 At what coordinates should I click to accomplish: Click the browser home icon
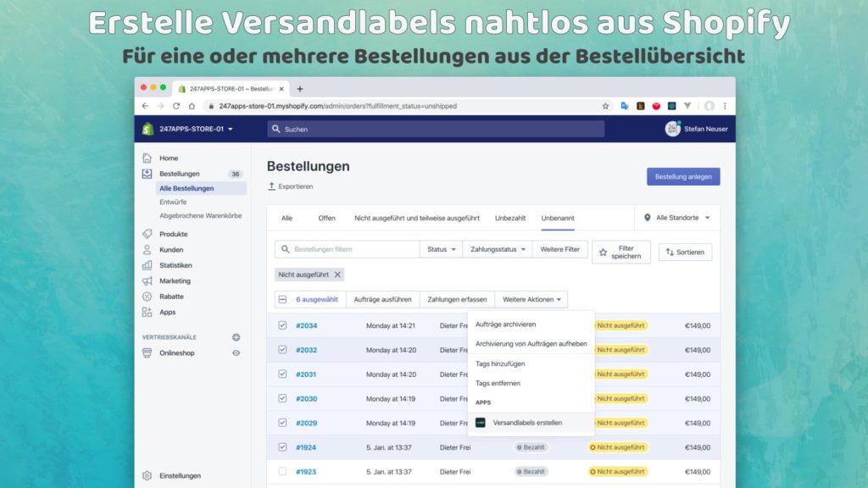coord(192,106)
